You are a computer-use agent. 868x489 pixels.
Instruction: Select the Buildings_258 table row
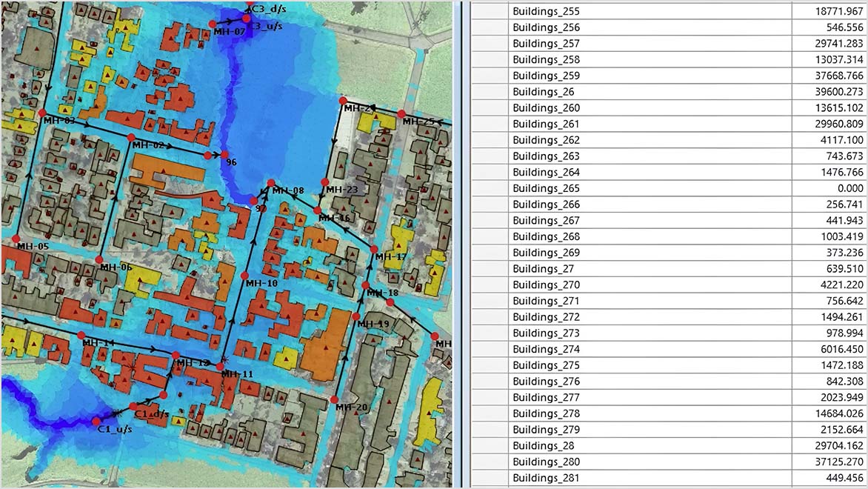670,59
